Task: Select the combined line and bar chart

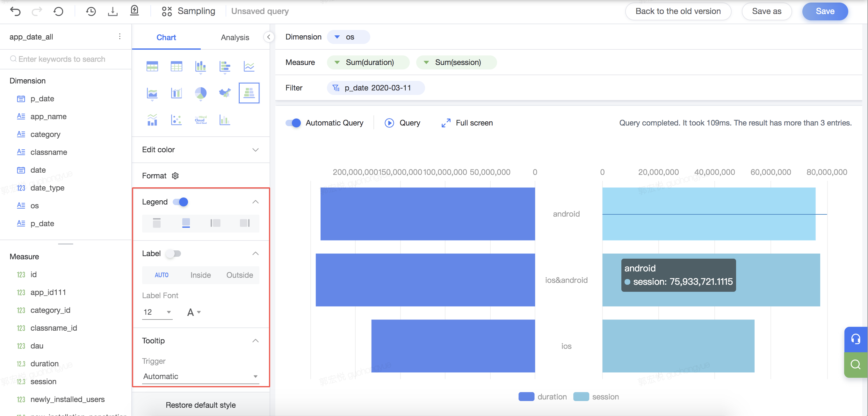Action: [152, 119]
